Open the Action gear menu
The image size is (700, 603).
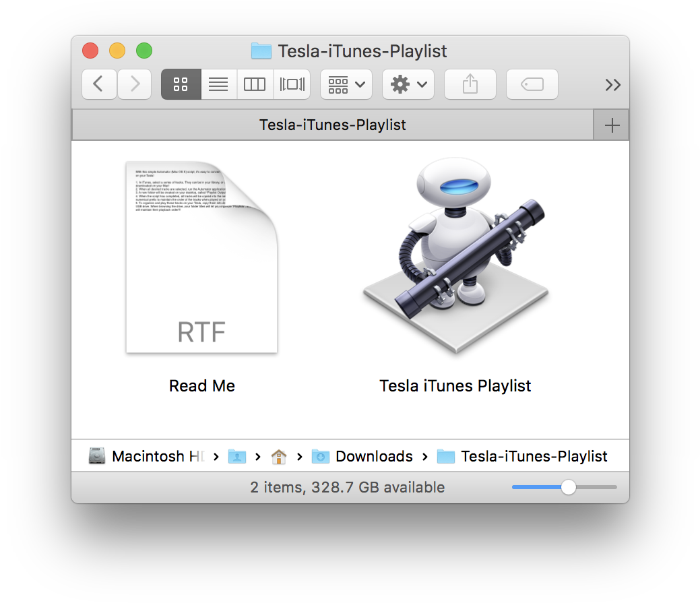tap(408, 84)
